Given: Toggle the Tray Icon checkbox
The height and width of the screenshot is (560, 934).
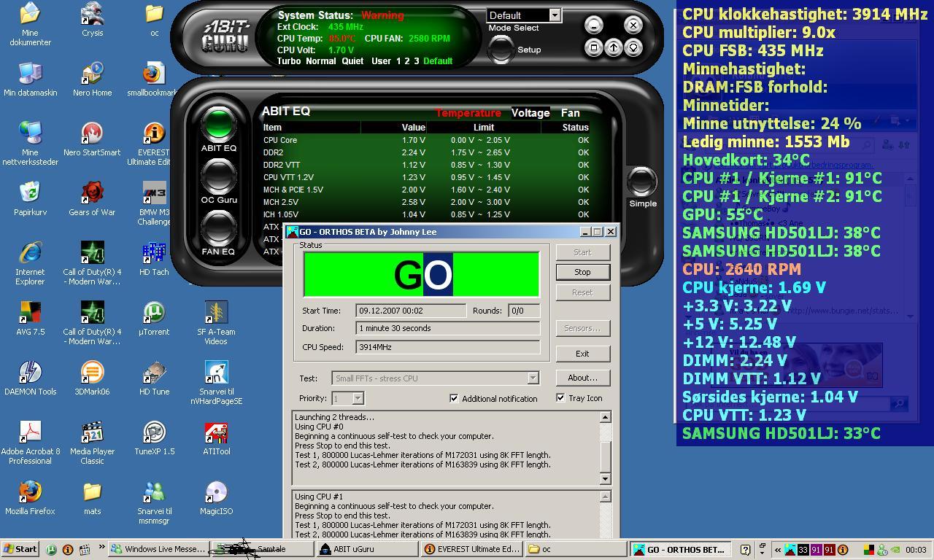Looking at the screenshot, I should (x=560, y=397).
